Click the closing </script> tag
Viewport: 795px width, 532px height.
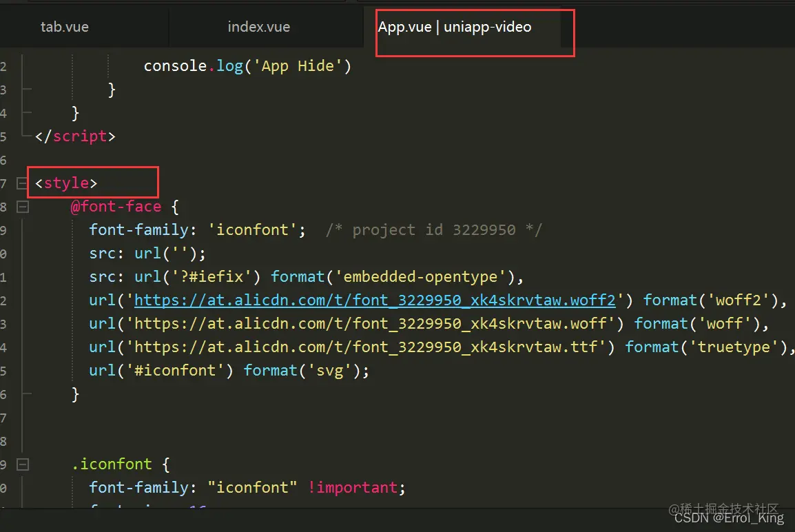75,136
